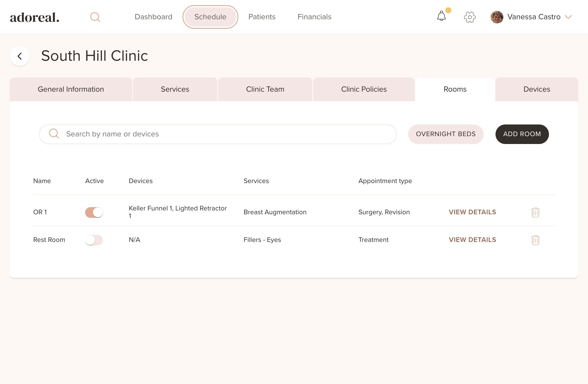Image resolution: width=588 pixels, height=384 pixels.
Task: View details for OR 1
Action: click(x=472, y=212)
